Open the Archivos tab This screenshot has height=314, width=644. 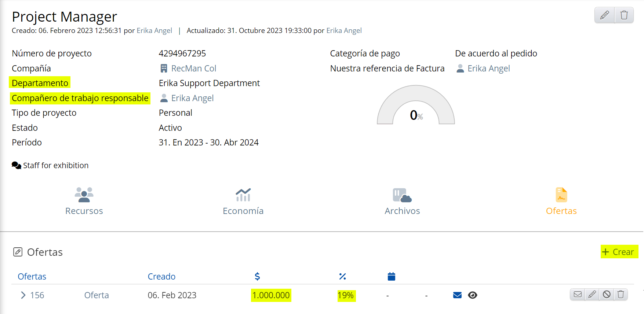point(402,201)
